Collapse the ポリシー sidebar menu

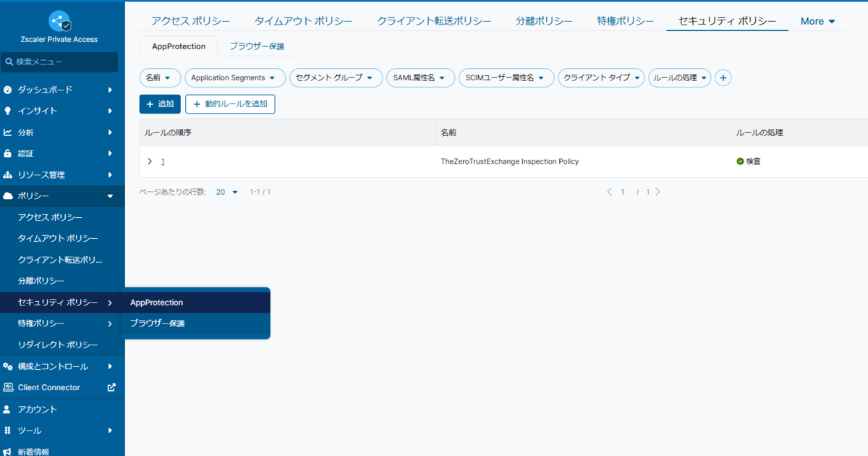pos(110,196)
